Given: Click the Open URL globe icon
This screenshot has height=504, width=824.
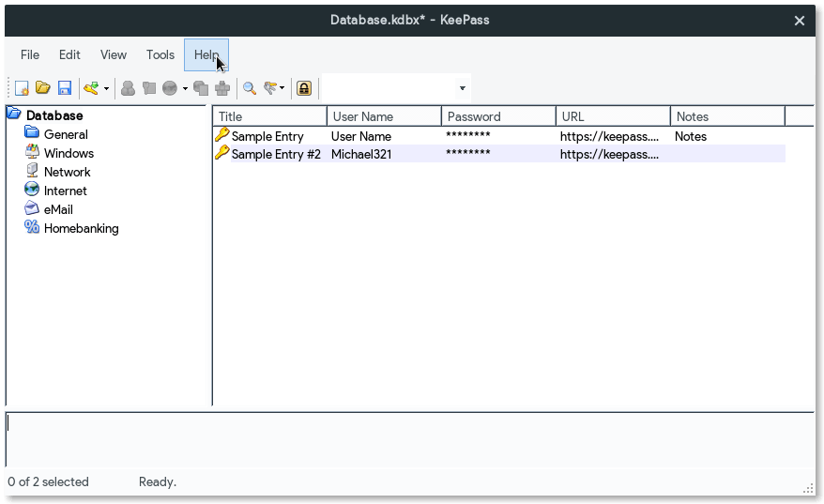Looking at the screenshot, I should 170,88.
